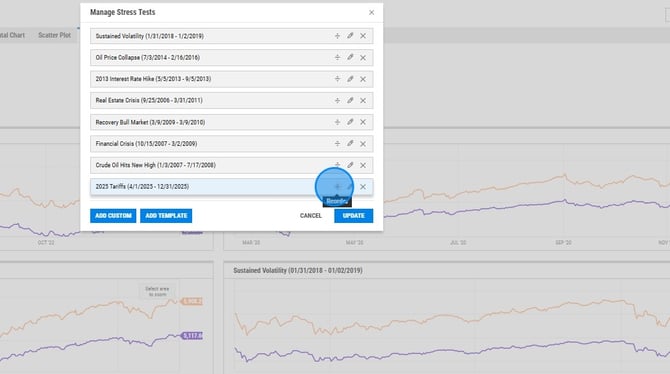Viewport: 670px width, 374px height.
Task: Click Sustained Volatility chart title in background
Action: (298, 271)
